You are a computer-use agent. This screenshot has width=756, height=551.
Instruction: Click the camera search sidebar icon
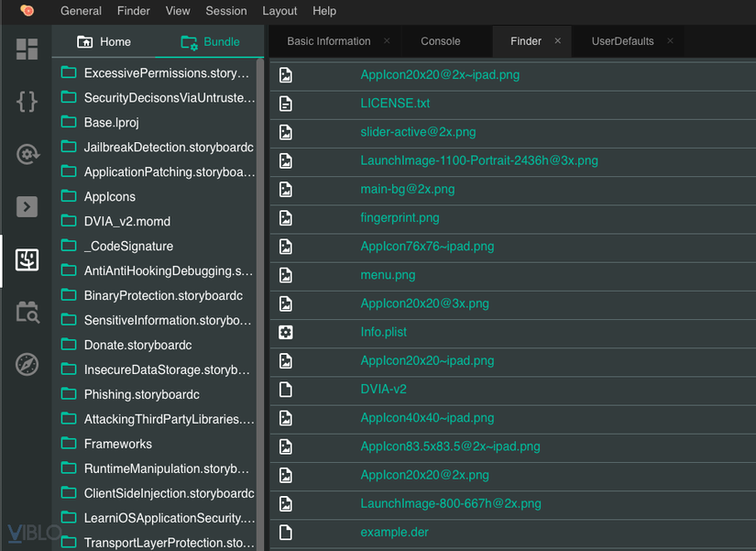pyautogui.click(x=27, y=312)
